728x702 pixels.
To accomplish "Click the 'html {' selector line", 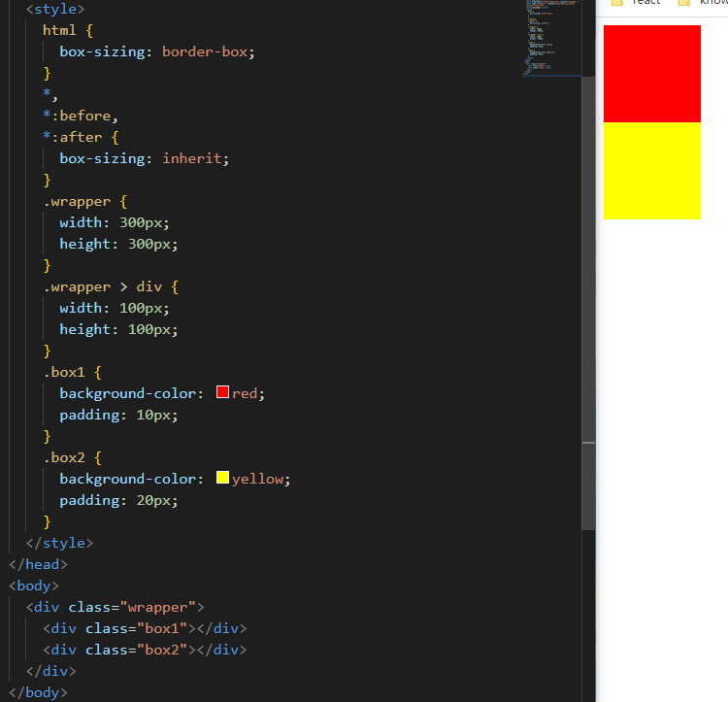I will (x=68, y=31).
